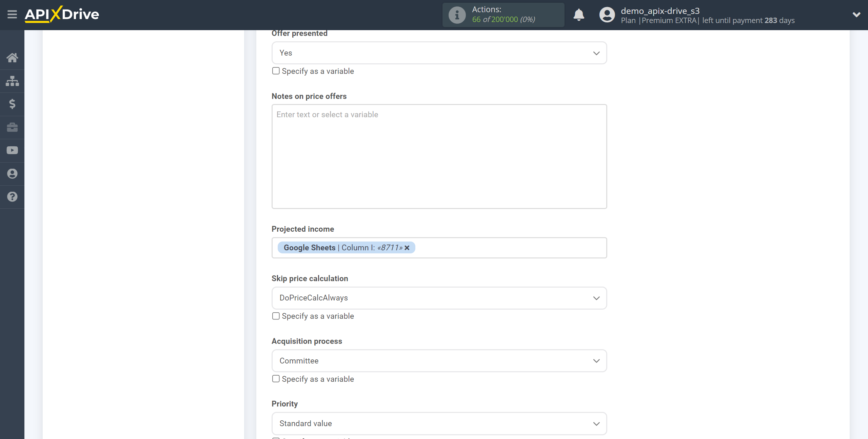
Task: Check 'Specify as a variable' under Acquisition process
Action: [x=276, y=379]
